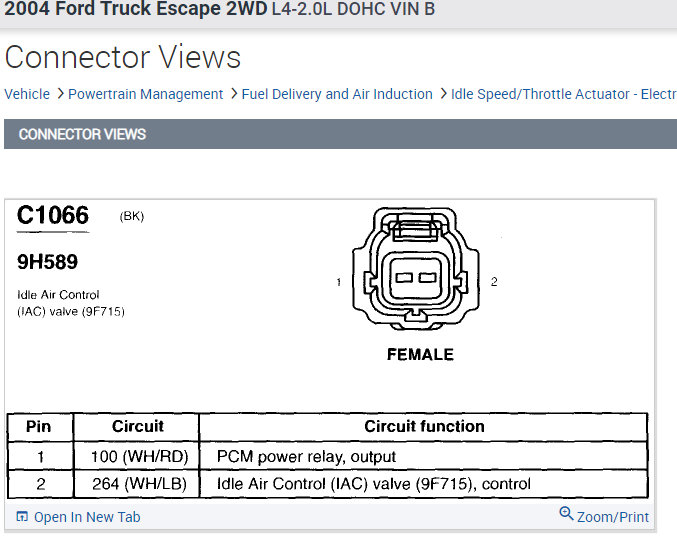Screen dimensions: 677x547
Task: Navigate to Fuel Delivery and Air Induction
Action: pyautogui.click(x=337, y=94)
